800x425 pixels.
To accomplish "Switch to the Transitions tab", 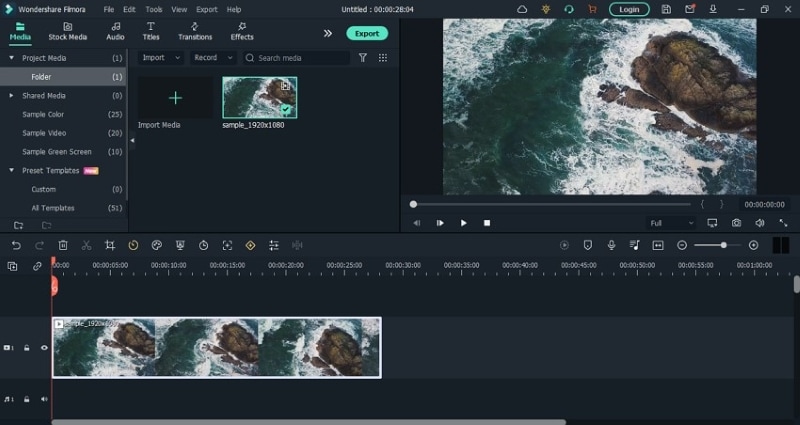I will click(195, 32).
